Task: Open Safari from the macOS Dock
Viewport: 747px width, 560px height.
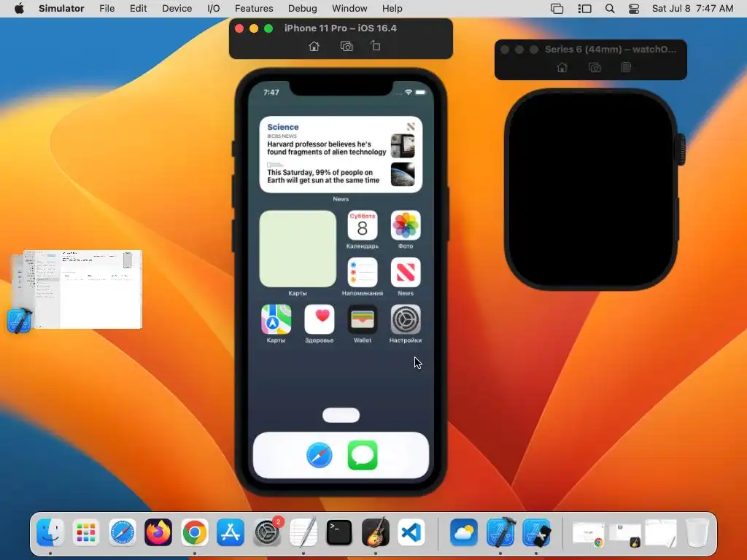Action: click(122, 532)
